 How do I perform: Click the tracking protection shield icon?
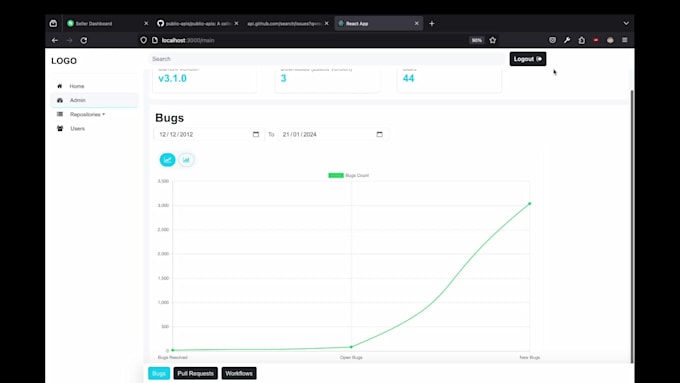144,40
